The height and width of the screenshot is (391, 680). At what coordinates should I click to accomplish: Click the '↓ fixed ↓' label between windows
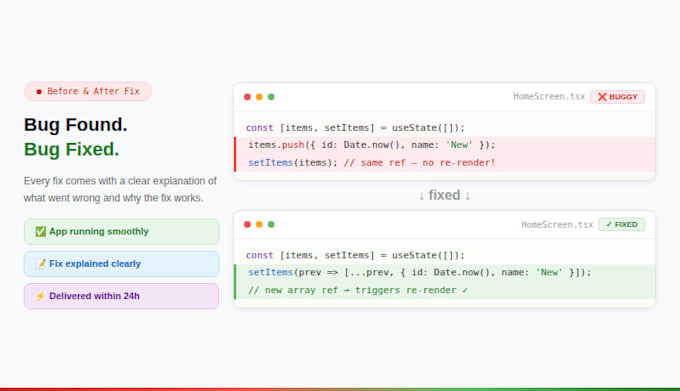pyautogui.click(x=445, y=196)
